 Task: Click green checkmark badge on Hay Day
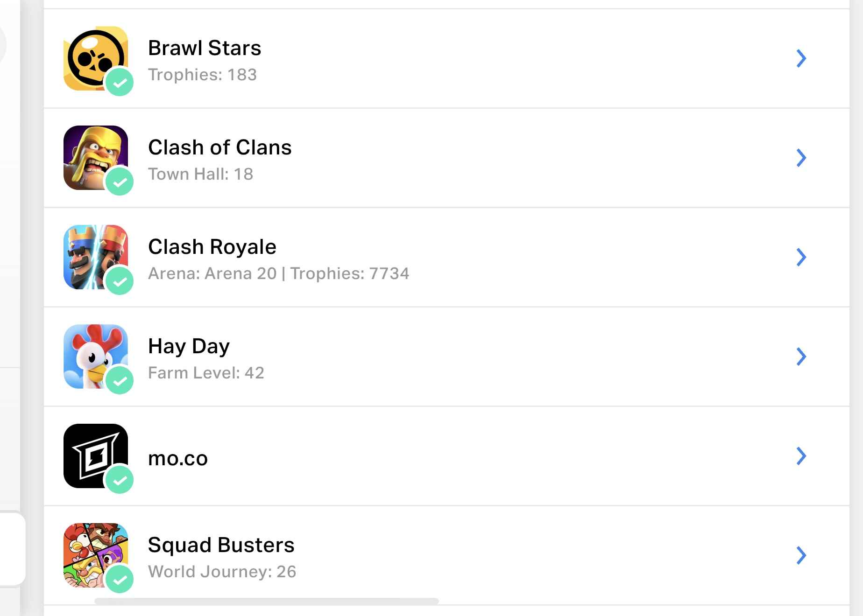pyautogui.click(x=120, y=380)
